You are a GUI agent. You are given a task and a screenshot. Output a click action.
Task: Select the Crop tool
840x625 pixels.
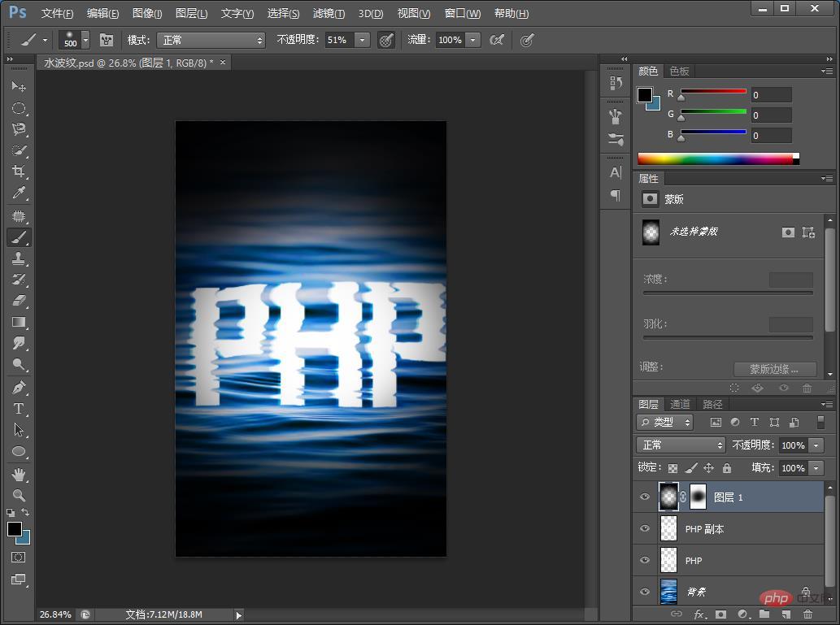[x=19, y=171]
